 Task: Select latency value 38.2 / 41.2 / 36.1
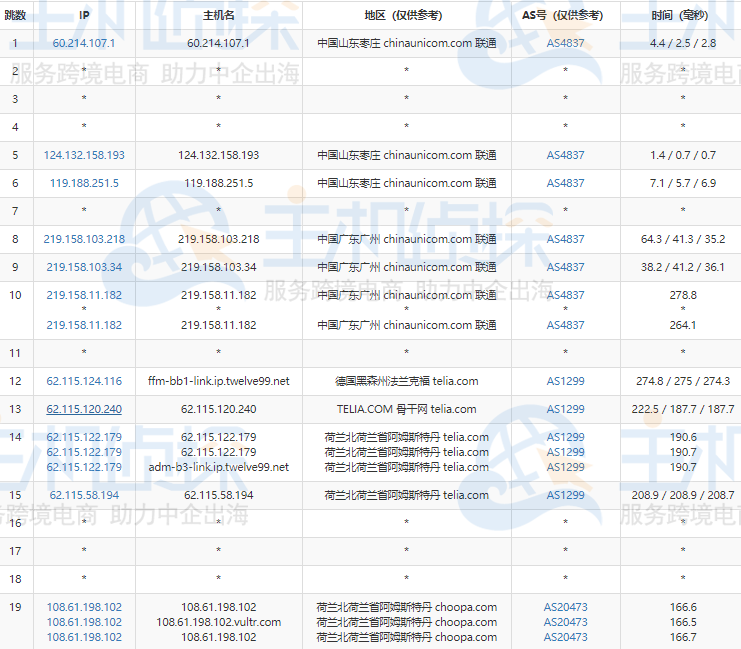[x=683, y=267]
